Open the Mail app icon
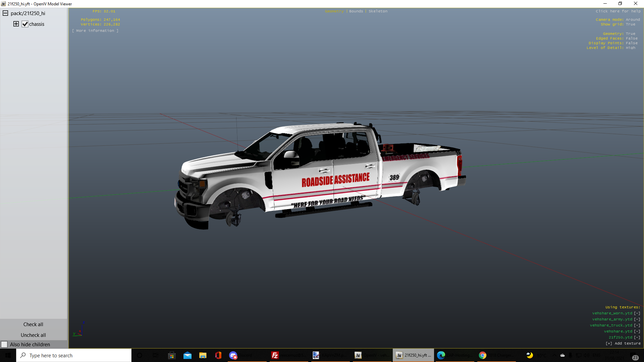The width and height of the screenshot is (644, 362). (x=187, y=355)
